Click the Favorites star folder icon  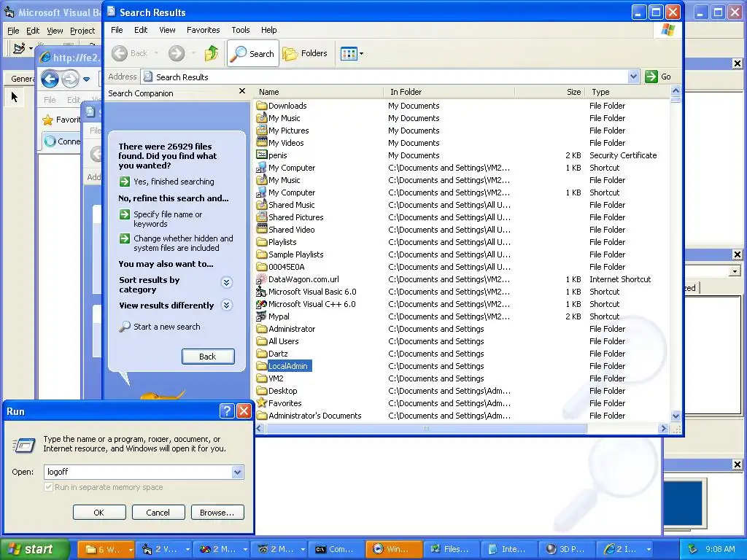click(x=262, y=402)
